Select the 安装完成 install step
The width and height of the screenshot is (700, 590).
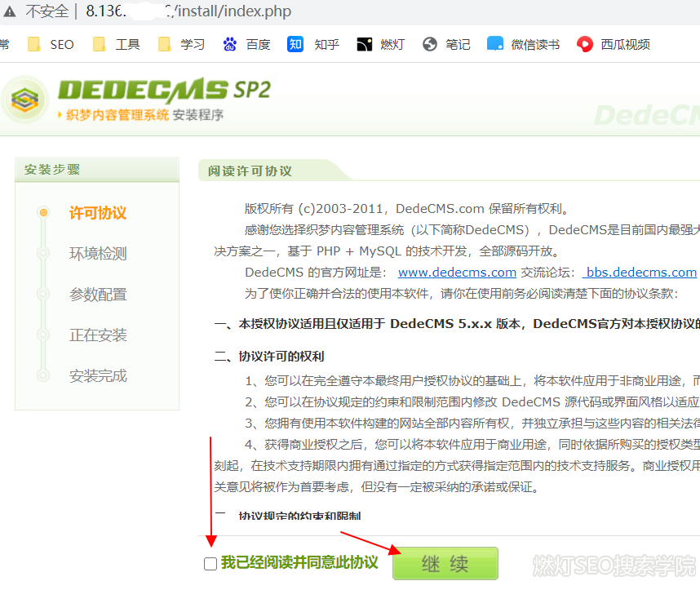point(97,376)
